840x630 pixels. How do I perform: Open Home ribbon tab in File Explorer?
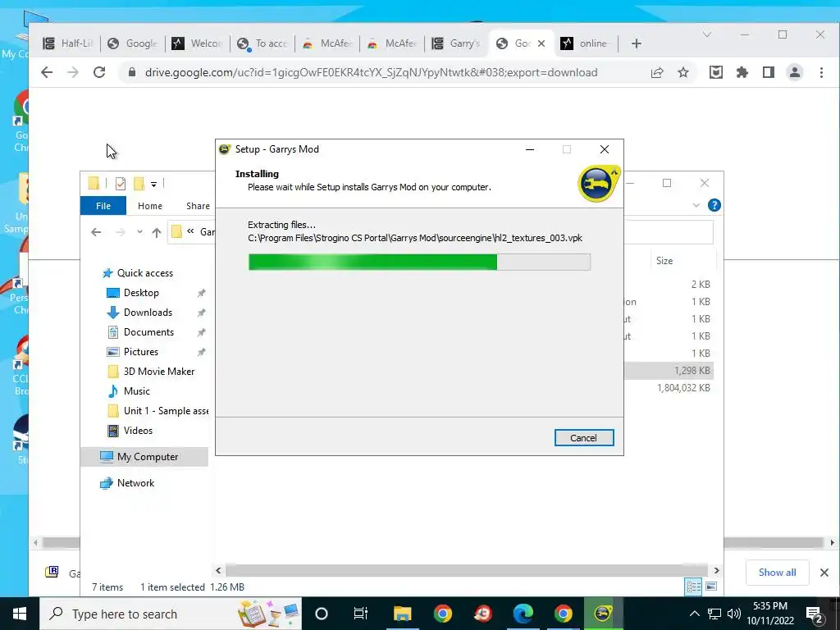click(150, 206)
